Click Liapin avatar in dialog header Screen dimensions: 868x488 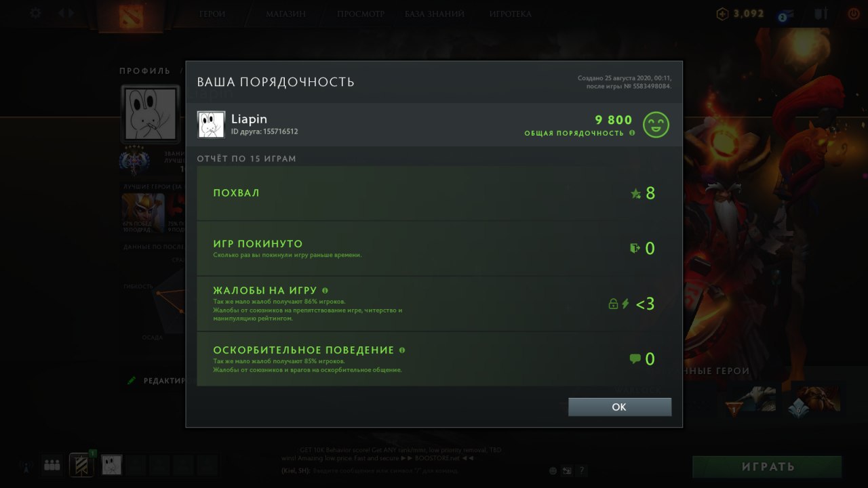[211, 125]
